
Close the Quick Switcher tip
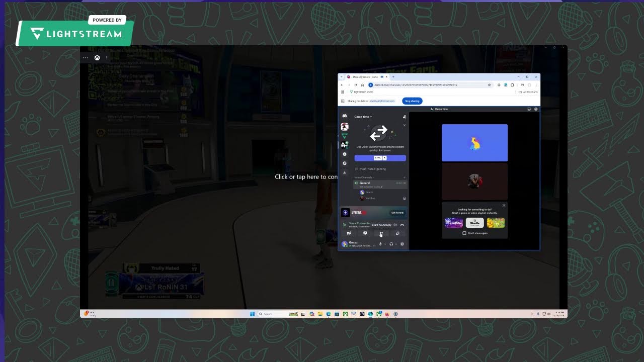[x=405, y=125]
